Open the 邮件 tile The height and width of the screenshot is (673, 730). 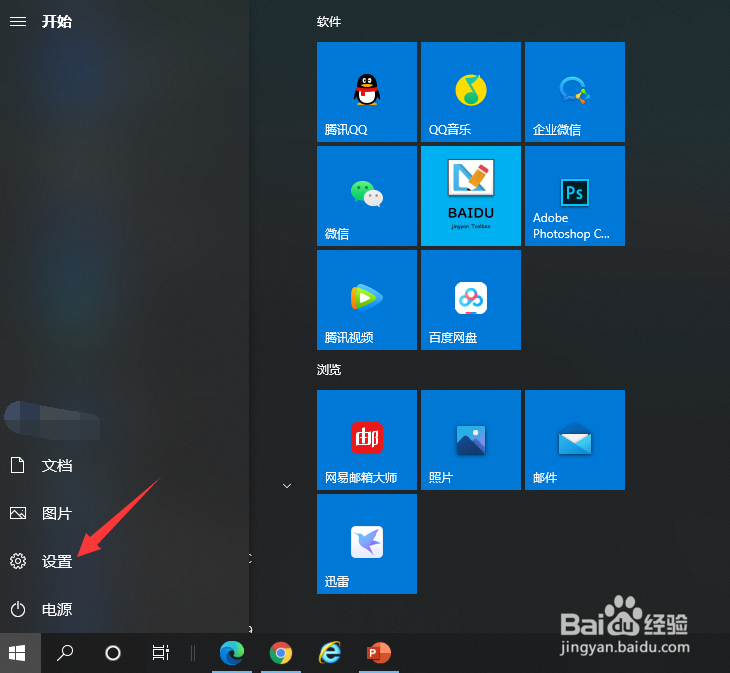pos(575,440)
